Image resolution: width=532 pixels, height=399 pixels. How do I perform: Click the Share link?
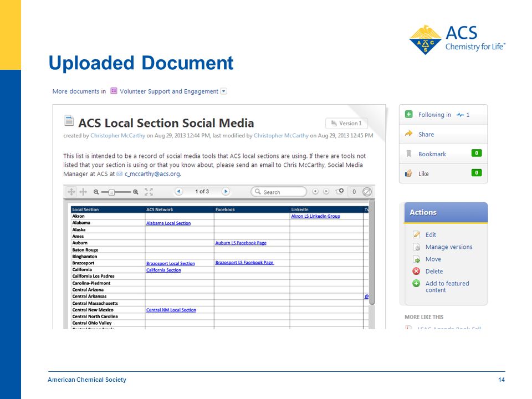[x=426, y=134]
